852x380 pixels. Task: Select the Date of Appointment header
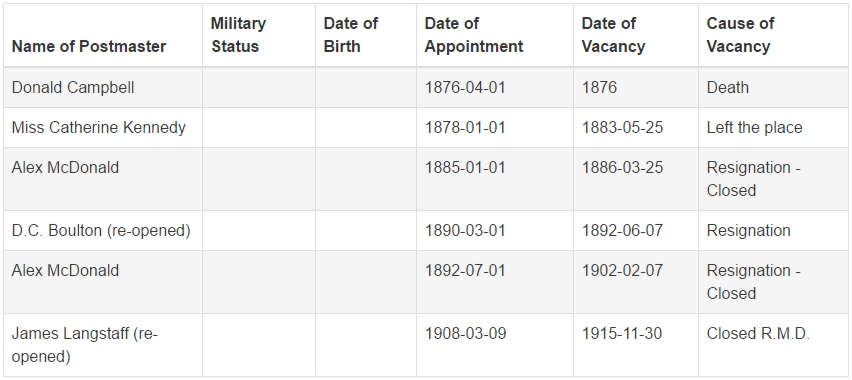pyautogui.click(x=474, y=35)
